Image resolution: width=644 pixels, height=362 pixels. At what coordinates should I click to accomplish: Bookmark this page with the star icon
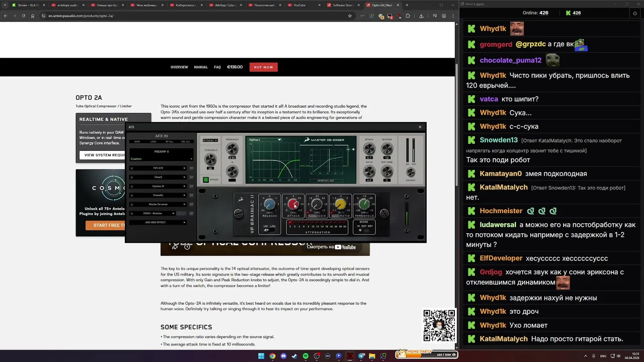pyautogui.click(x=350, y=16)
